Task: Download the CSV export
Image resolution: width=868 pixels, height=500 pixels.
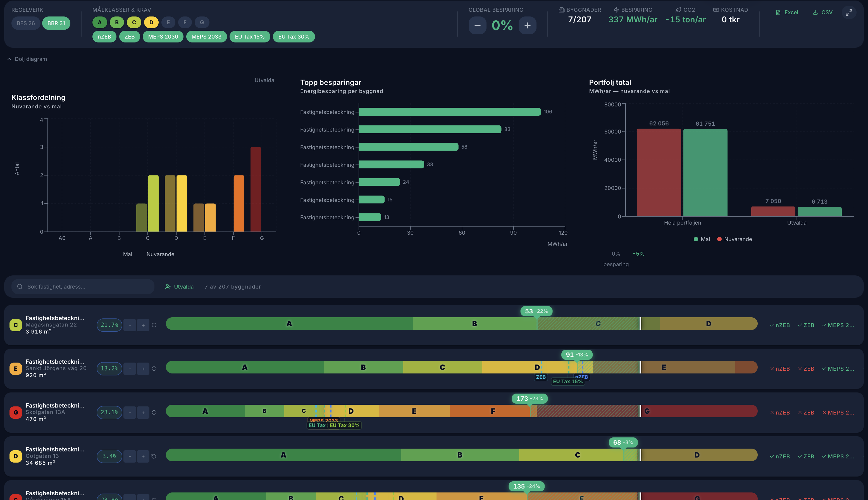Action: pyautogui.click(x=823, y=12)
